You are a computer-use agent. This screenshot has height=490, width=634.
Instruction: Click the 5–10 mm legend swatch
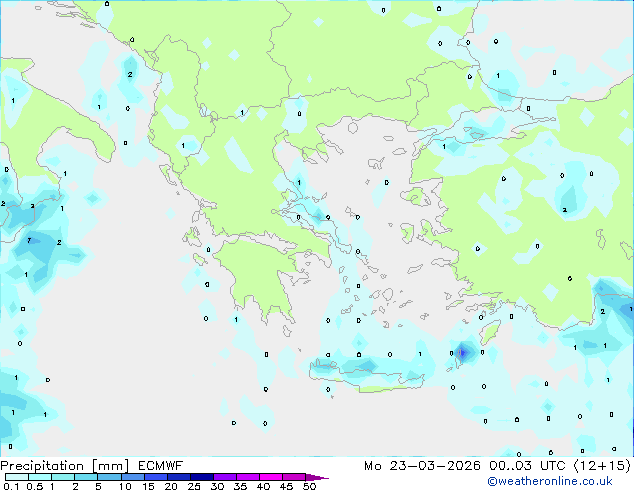click(109, 477)
